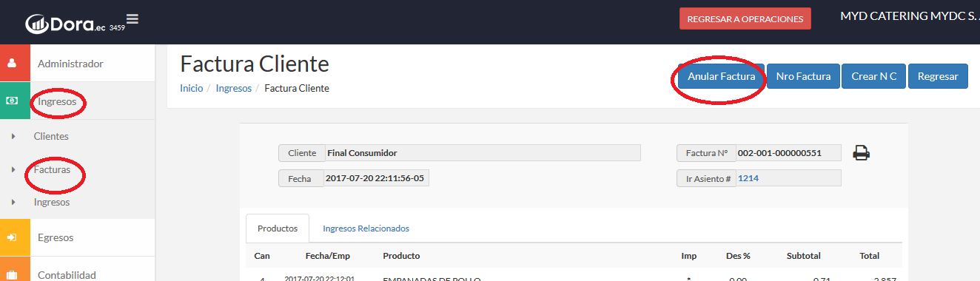The height and width of the screenshot is (281, 980).
Task: Click the Imp column header
Action: pos(688,256)
